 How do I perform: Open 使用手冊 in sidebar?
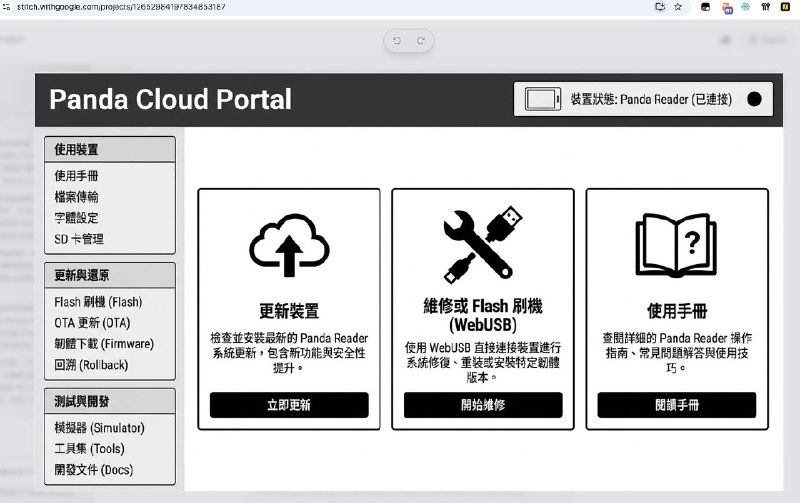click(x=76, y=176)
